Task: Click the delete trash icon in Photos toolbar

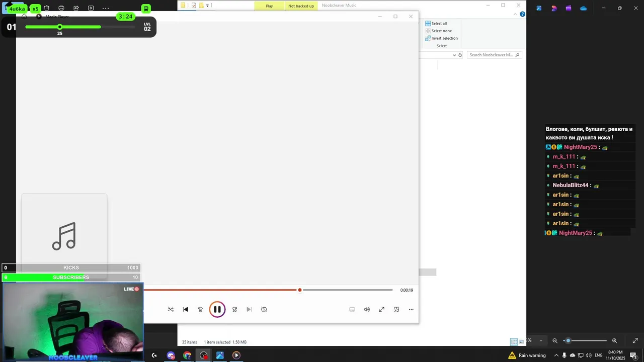Action: coord(47,8)
